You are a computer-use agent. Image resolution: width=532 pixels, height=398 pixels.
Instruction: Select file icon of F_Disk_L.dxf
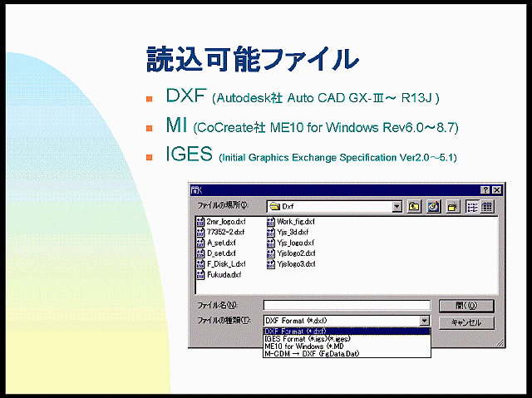(x=200, y=264)
